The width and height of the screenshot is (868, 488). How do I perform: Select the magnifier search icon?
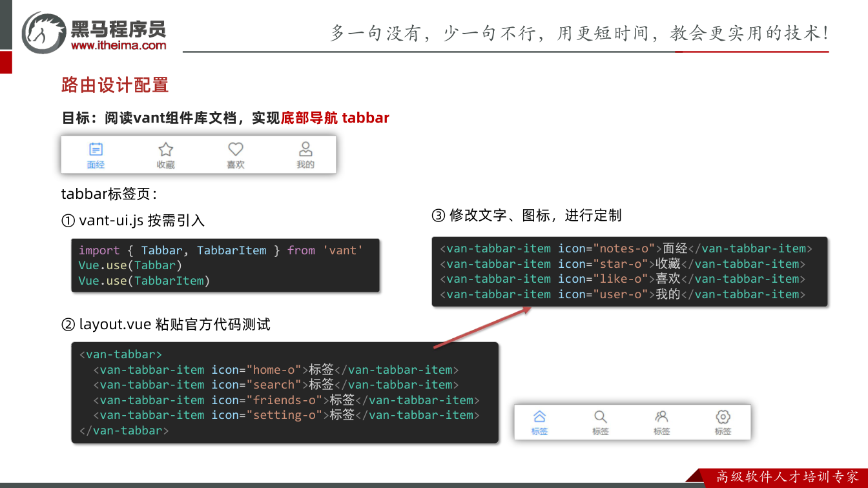601,416
